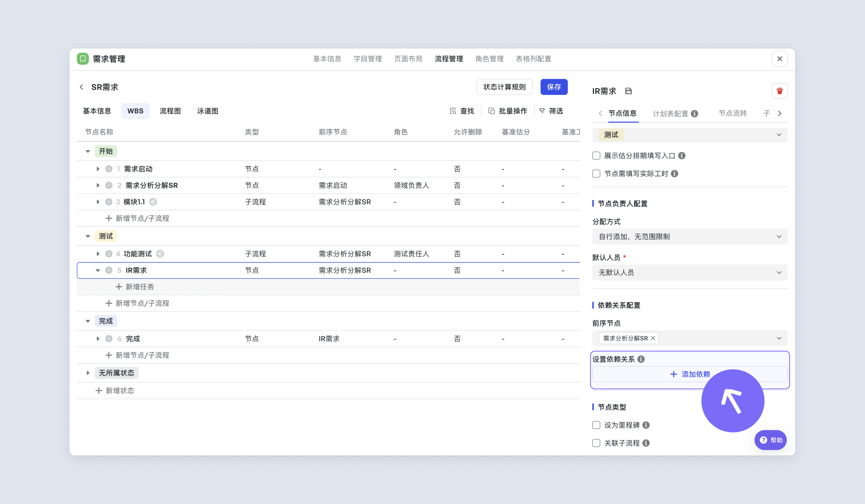Open the 节点流转 tab in right panel

coord(732,113)
